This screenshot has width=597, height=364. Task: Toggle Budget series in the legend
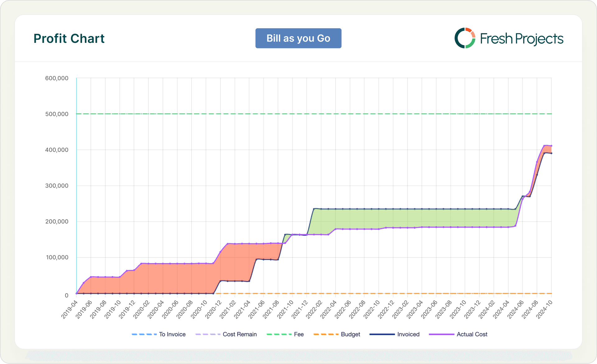[350, 334]
